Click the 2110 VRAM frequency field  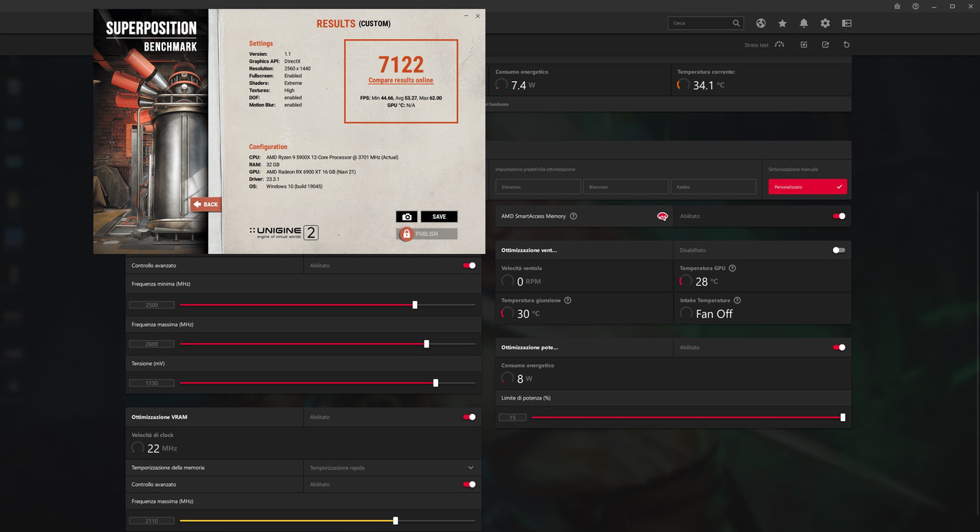[x=152, y=521]
